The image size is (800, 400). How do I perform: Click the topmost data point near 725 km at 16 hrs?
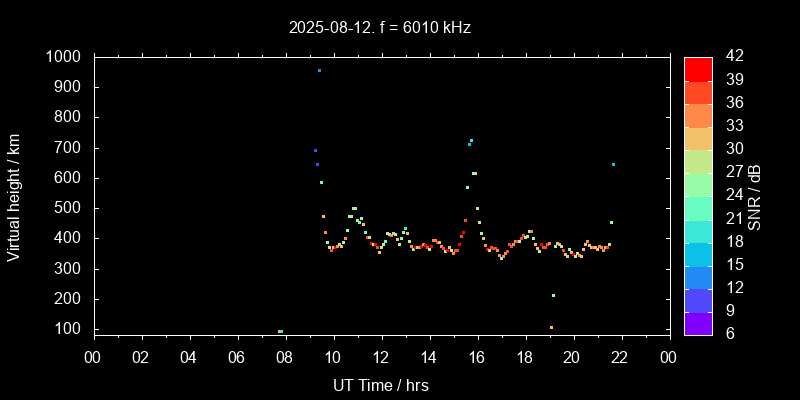tap(471, 140)
